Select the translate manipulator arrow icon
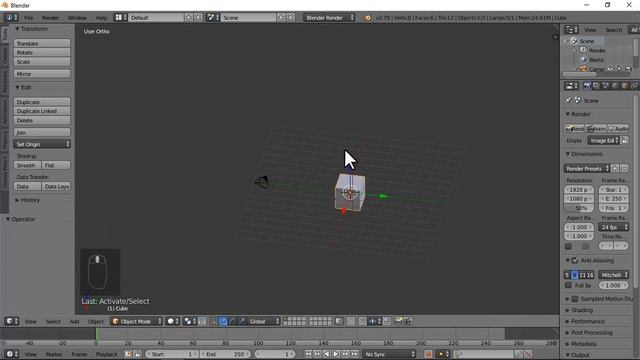 click(x=223, y=321)
